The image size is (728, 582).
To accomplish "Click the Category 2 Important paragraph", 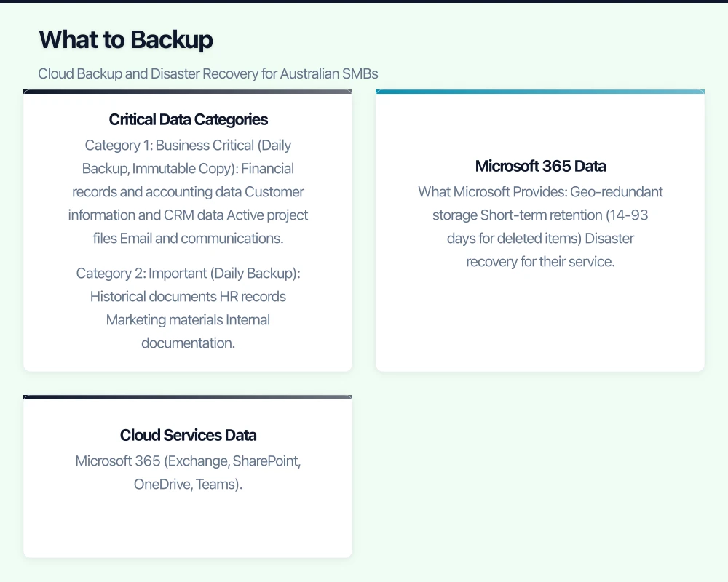I will coord(188,308).
